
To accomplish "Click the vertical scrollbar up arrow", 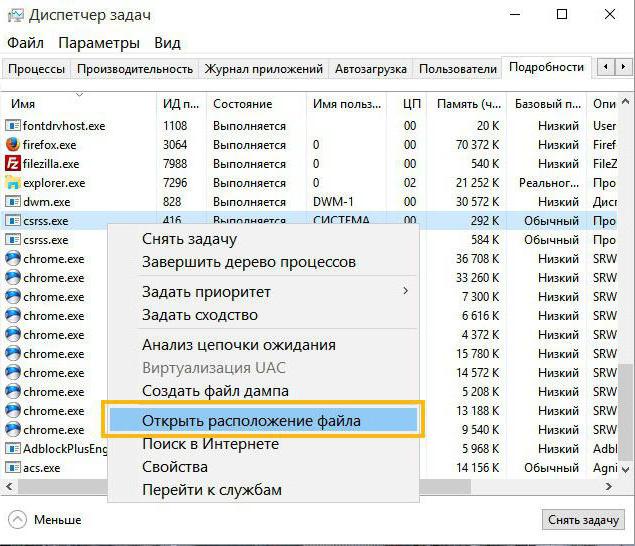I will pyautogui.click(x=626, y=101).
